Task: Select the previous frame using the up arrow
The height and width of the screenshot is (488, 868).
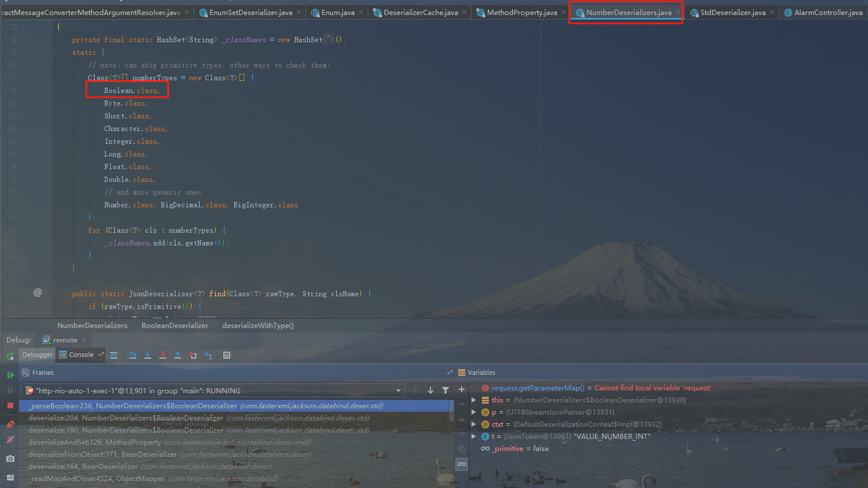Action: (x=416, y=390)
